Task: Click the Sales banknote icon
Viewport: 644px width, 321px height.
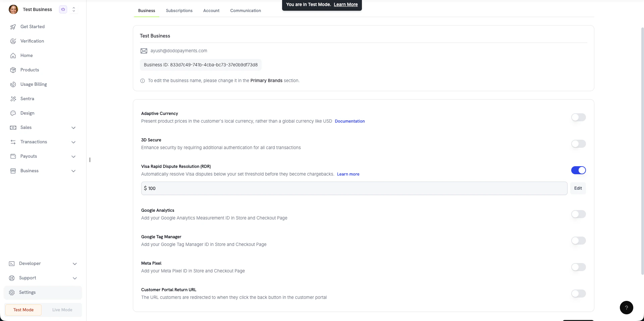Action: (x=13, y=128)
